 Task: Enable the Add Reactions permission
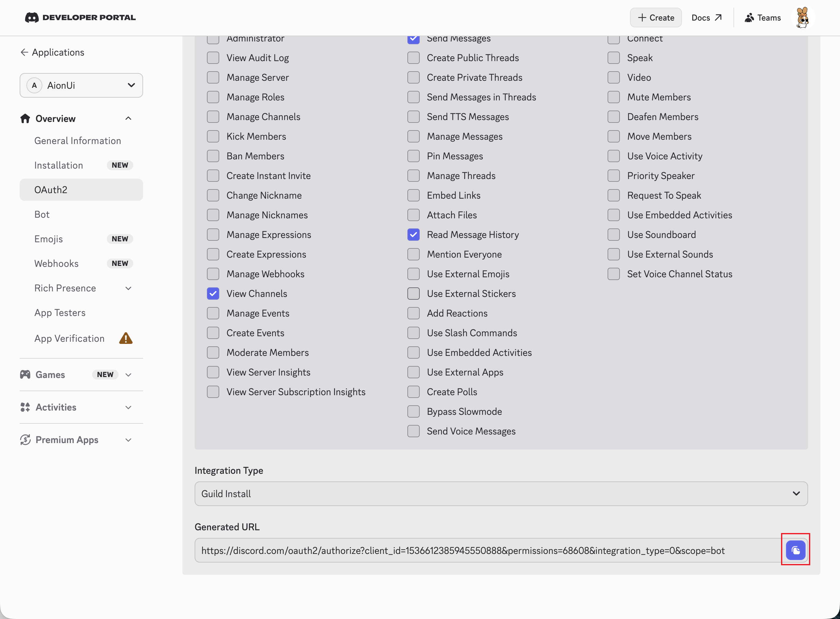pos(414,313)
